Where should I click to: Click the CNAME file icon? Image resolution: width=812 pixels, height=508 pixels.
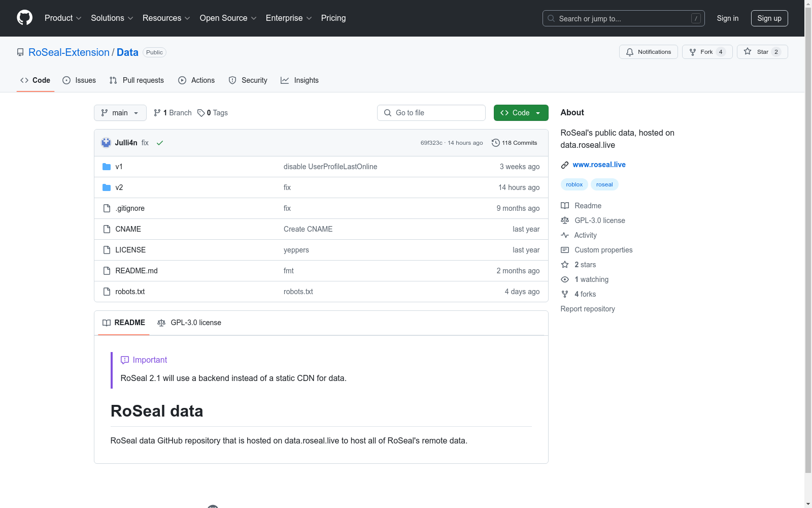click(x=107, y=229)
